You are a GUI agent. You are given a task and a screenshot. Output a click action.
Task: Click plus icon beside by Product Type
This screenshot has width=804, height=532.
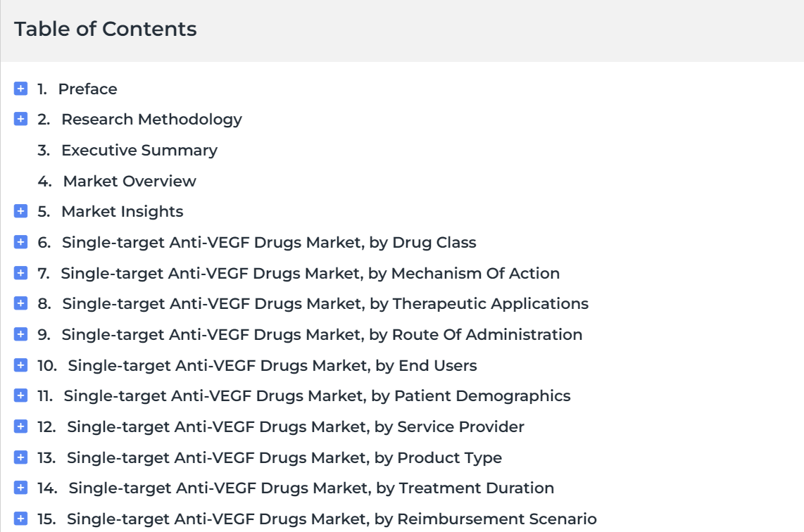tap(20, 457)
